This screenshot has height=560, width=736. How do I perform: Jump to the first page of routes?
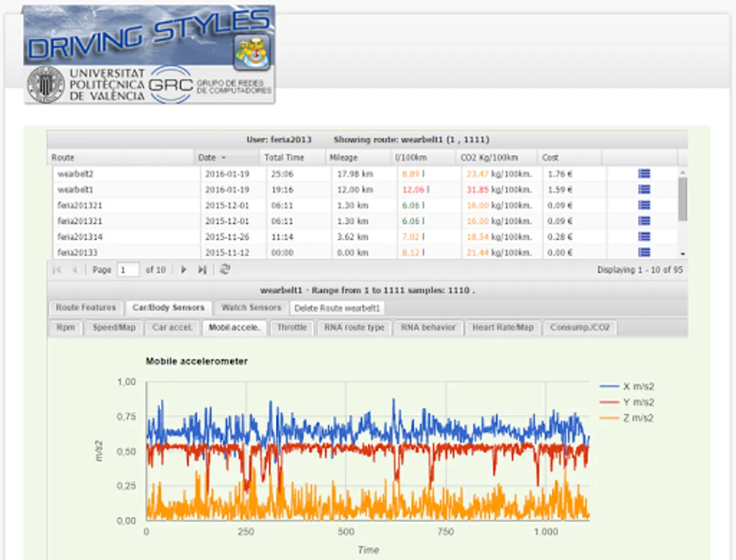[x=56, y=269]
